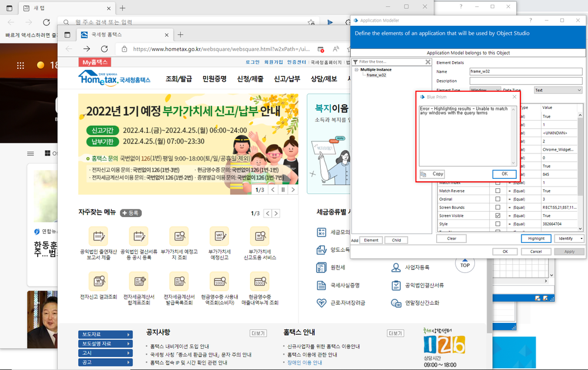Click 더보기 next to 공지사항
Image resolution: width=588 pixels, height=370 pixels.
tap(258, 334)
